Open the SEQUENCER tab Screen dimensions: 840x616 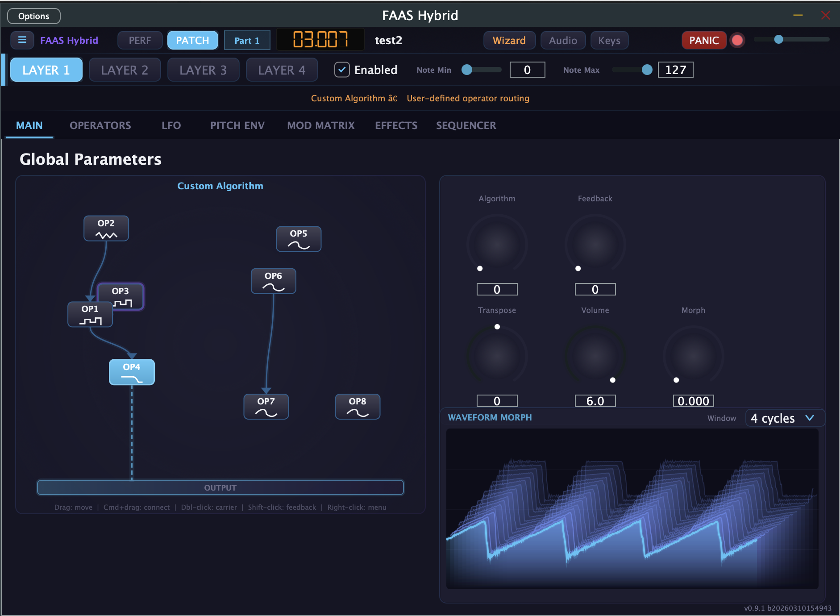tap(466, 125)
